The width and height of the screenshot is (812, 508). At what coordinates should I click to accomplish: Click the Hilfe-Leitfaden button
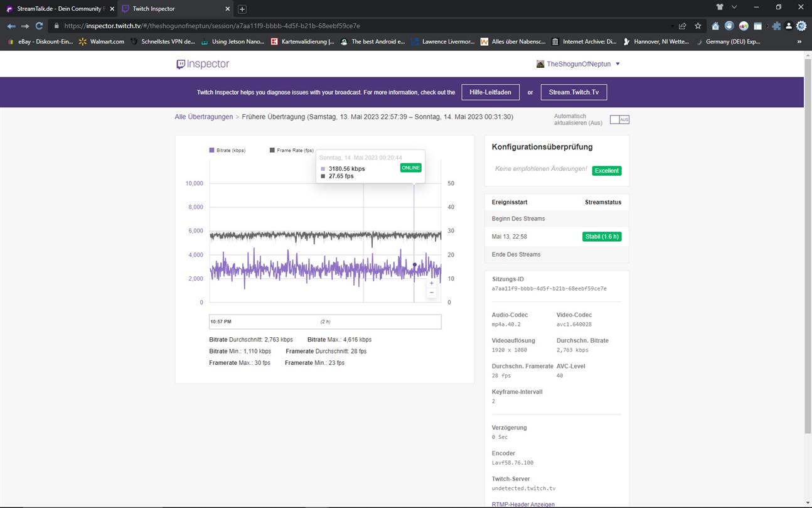490,92
